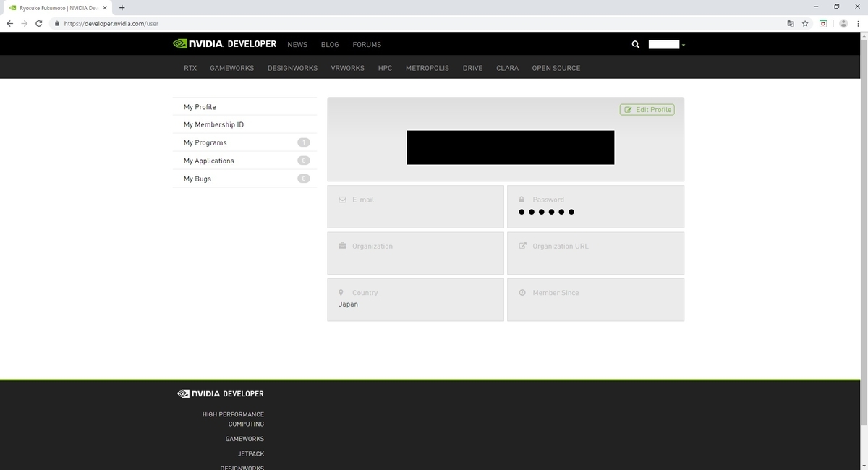The width and height of the screenshot is (868, 470).
Task: Go to HPC section
Action: (385, 68)
